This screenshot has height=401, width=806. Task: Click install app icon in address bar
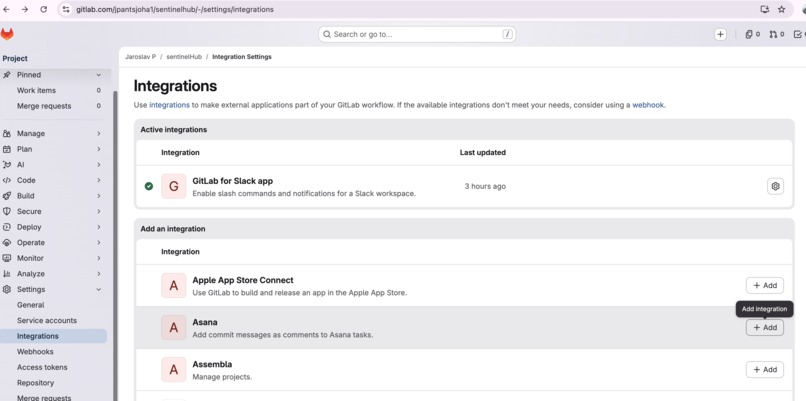(764, 9)
